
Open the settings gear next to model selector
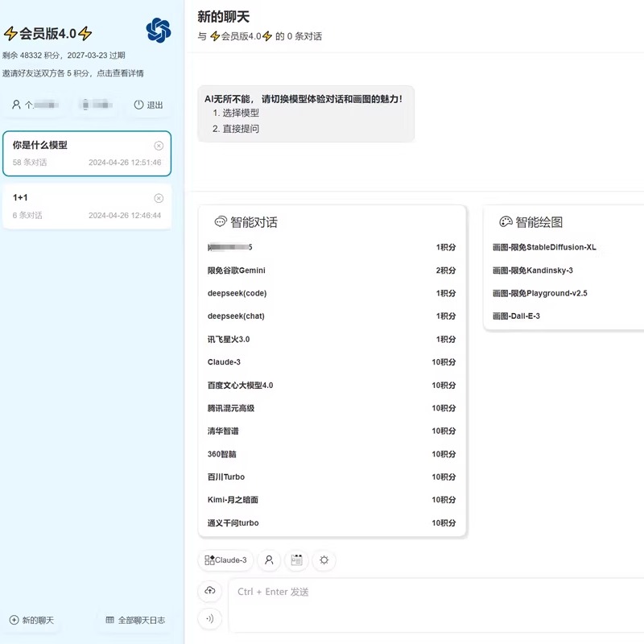[x=324, y=560]
